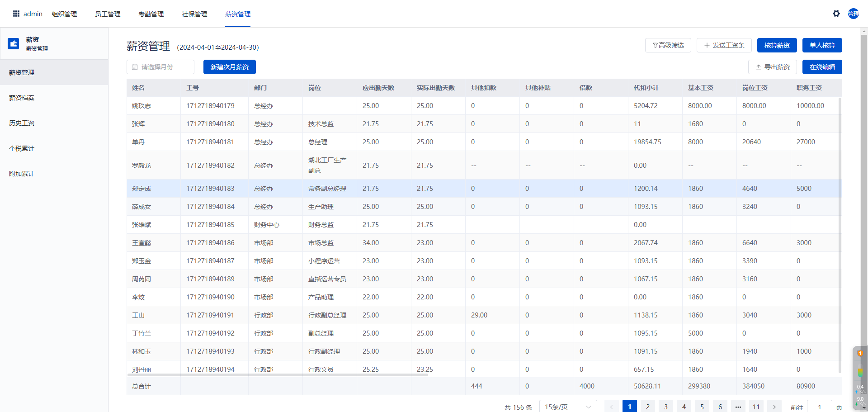This screenshot has width=868, height=412.
Task: Click the 新建次月薪资 button
Action: (x=229, y=67)
